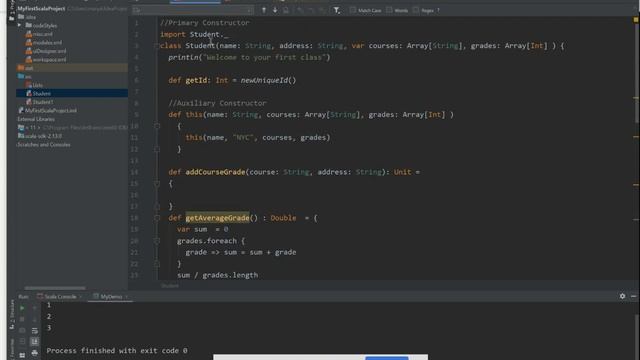
Task: Open Structure tool window strip
Action: tap(12, 313)
